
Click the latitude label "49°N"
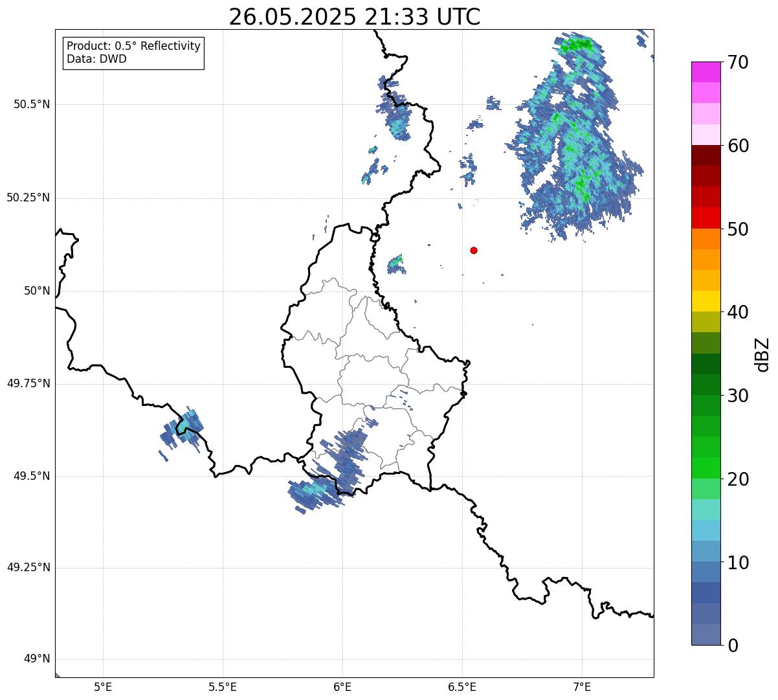tap(36, 659)
